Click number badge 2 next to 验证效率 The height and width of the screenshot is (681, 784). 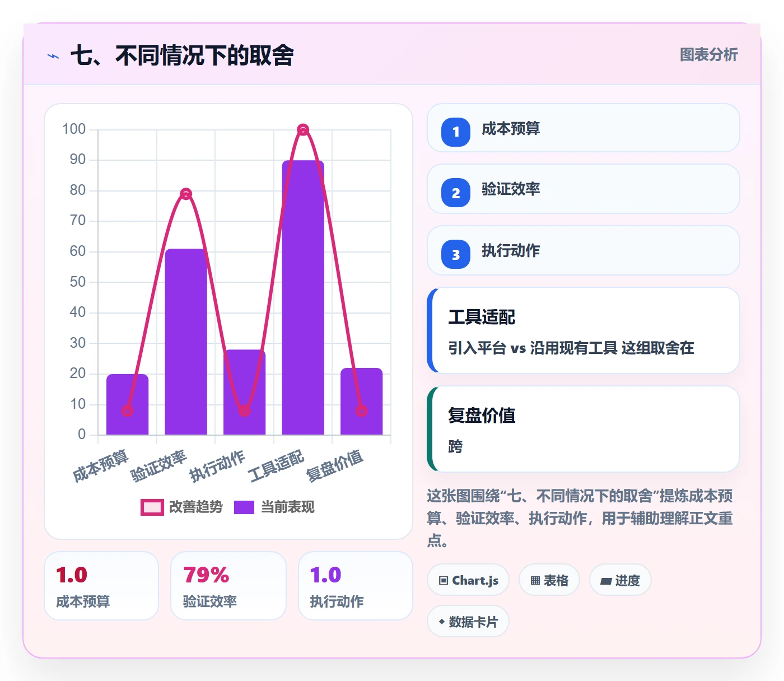456,193
